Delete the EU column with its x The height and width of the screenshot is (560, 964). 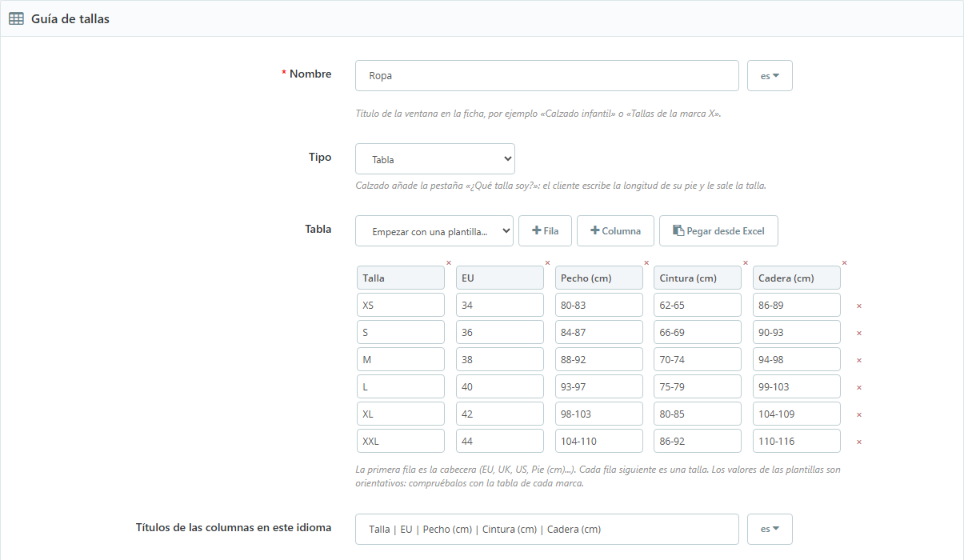(548, 262)
